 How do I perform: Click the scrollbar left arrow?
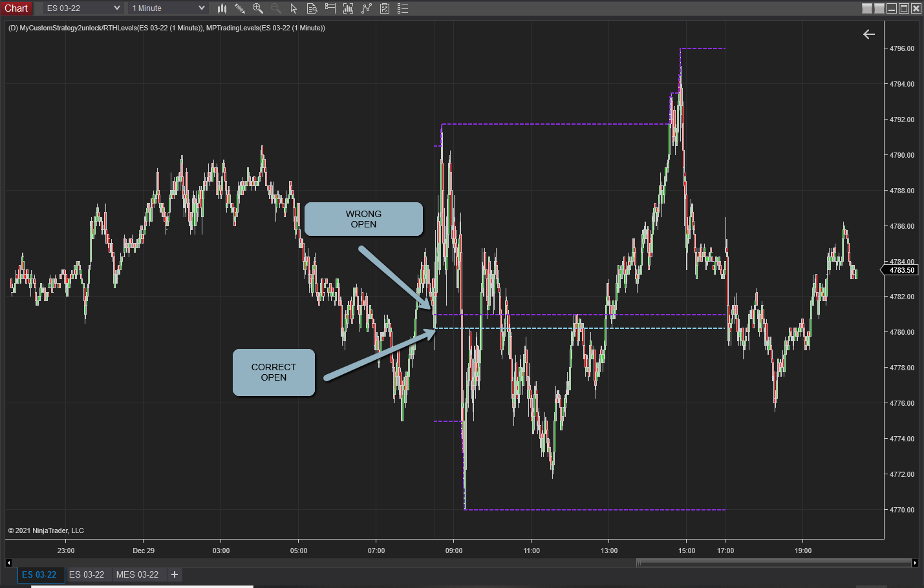[8, 563]
